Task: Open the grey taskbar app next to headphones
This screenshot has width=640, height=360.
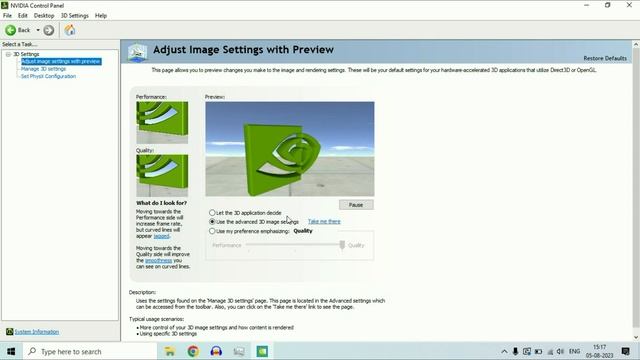Action: (x=239, y=351)
